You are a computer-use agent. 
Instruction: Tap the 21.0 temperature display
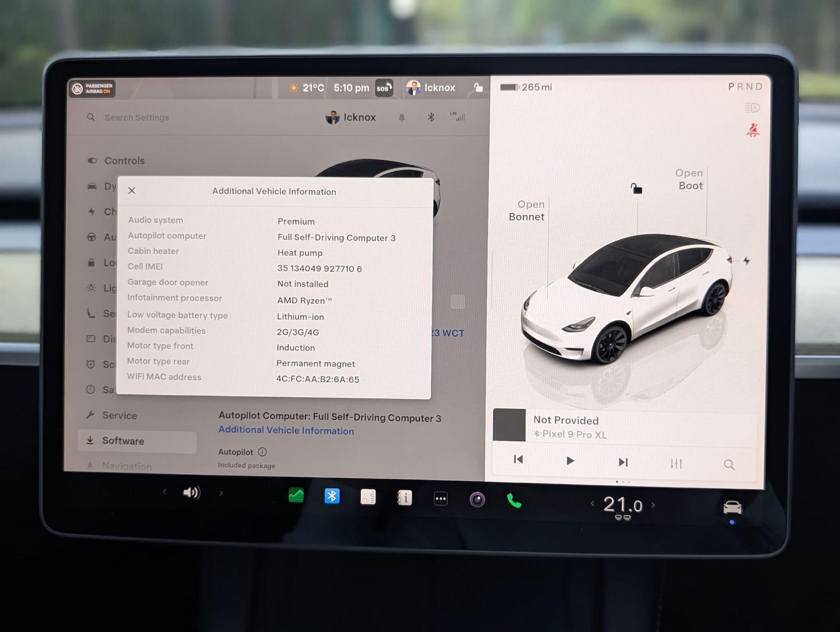pos(623,505)
